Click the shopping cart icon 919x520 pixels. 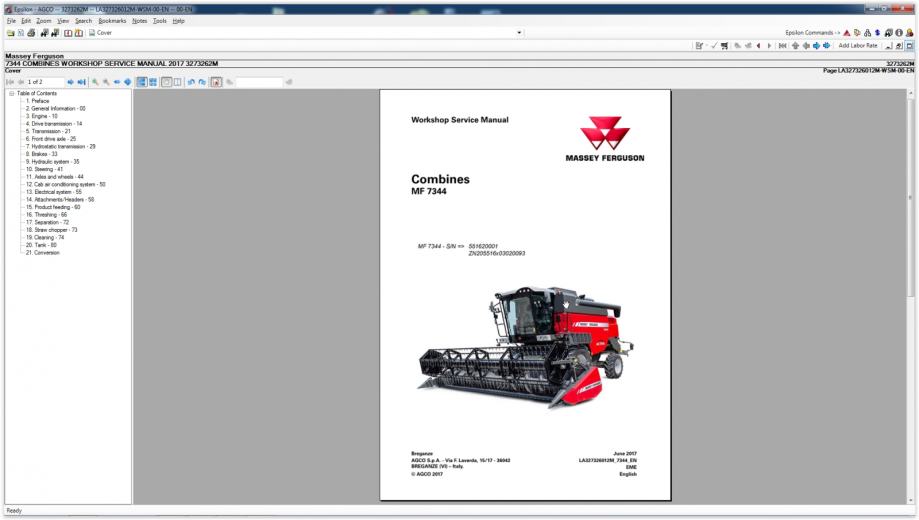click(724, 46)
